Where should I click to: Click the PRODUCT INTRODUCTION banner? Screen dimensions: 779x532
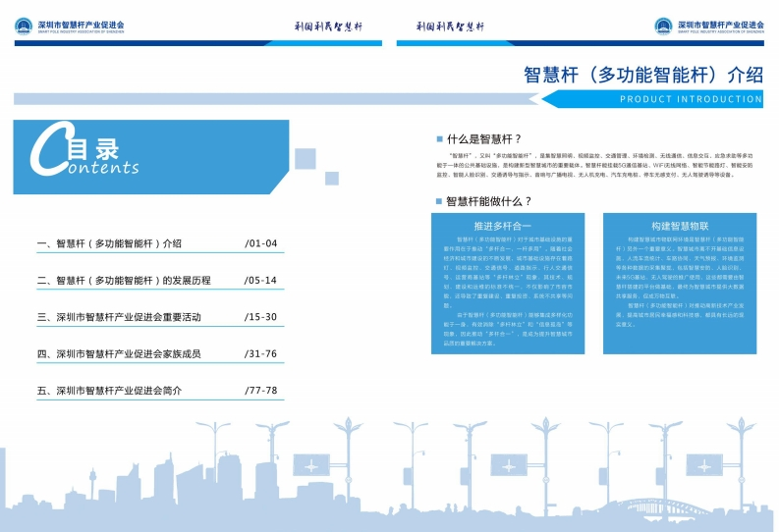click(x=652, y=99)
